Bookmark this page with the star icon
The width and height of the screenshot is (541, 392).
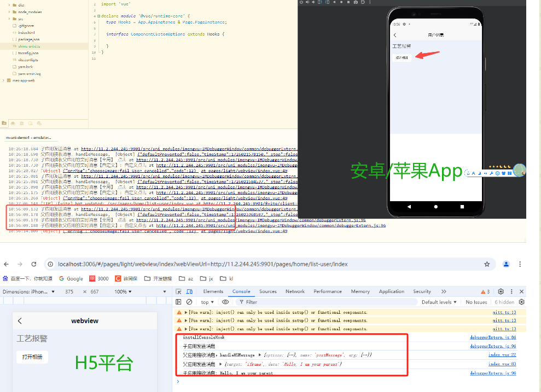[x=487, y=264]
